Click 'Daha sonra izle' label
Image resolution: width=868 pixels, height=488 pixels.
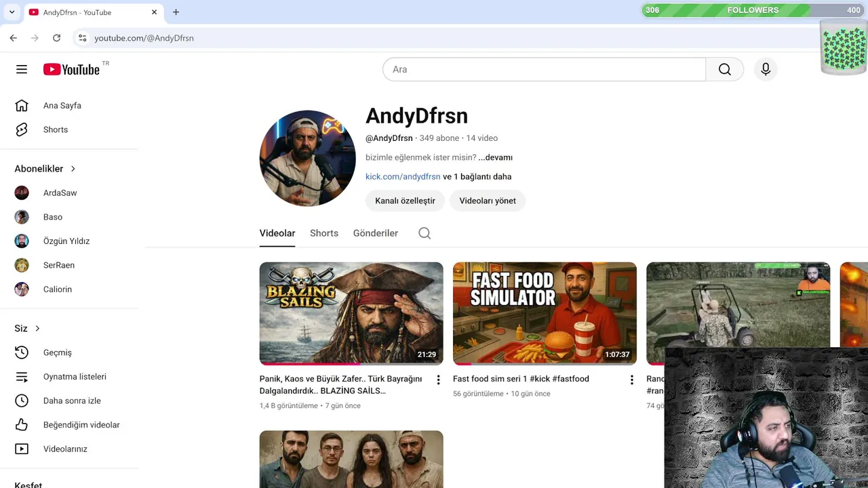[x=72, y=401]
